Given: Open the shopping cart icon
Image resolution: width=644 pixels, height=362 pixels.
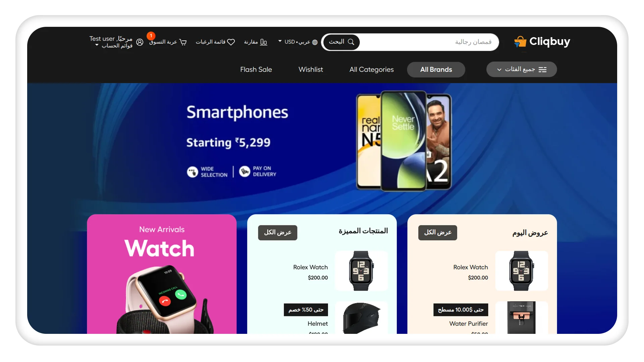Looking at the screenshot, I should [x=183, y=42].
